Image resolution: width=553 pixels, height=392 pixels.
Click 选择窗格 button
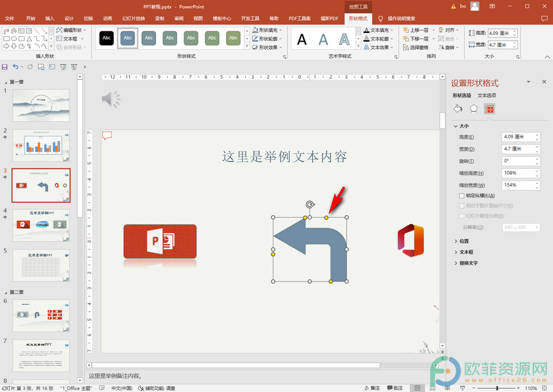[416, 47]
